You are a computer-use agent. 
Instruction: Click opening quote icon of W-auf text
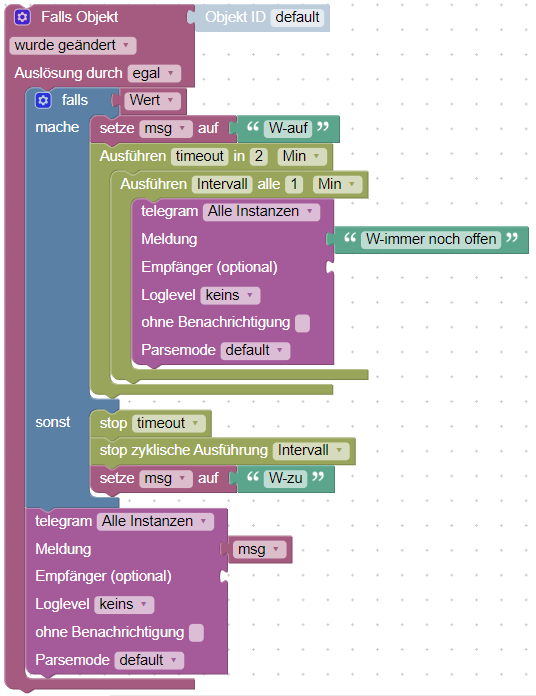pos(252,127)
